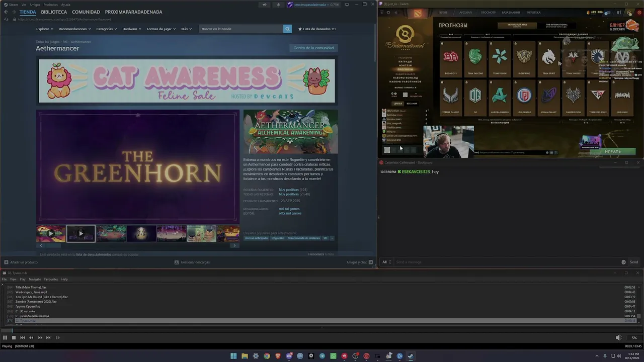The height and width of the screenshot is (362, 644).
Task: Expand the Explorar store dropdown
Action: click(44, 29)
